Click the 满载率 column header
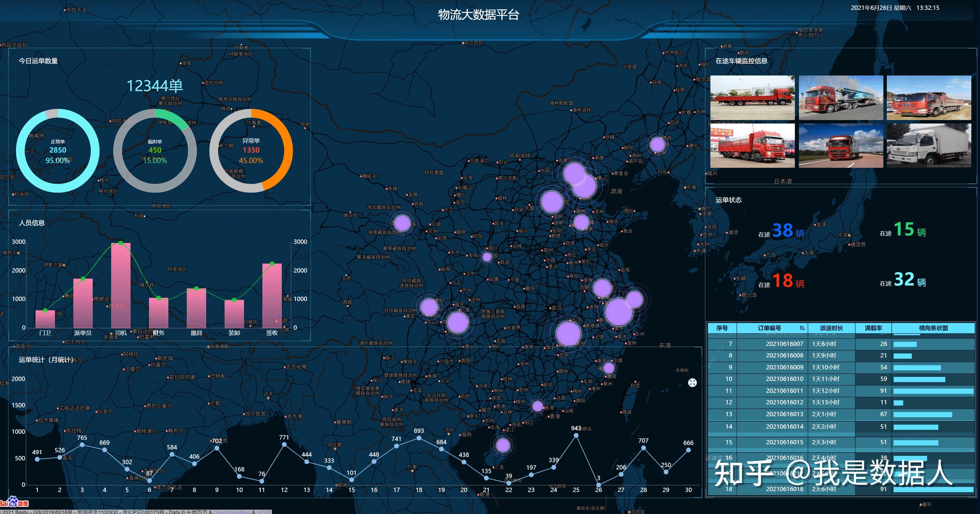The width and height of the screenshot is (980, 514). click(873, 328)
